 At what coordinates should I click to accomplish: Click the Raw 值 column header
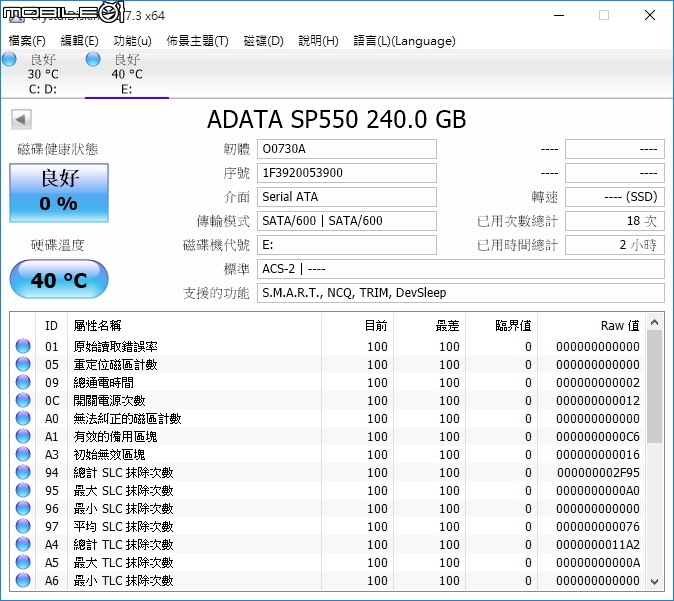click(x=591, y=325)
